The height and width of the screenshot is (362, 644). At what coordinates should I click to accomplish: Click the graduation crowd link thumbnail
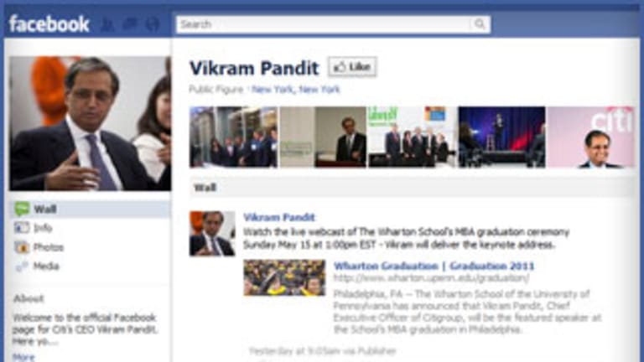[x=284, y=277]
